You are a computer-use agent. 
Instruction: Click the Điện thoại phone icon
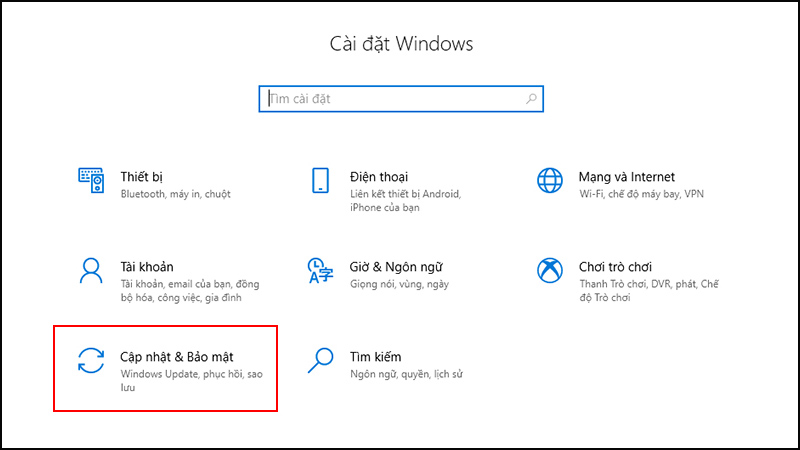320,180
